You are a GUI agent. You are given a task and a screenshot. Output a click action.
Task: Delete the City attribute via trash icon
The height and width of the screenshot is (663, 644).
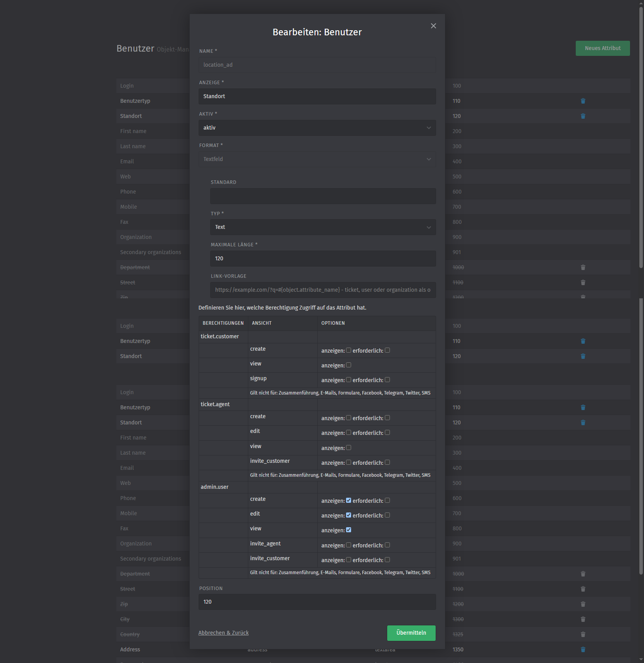583,619
